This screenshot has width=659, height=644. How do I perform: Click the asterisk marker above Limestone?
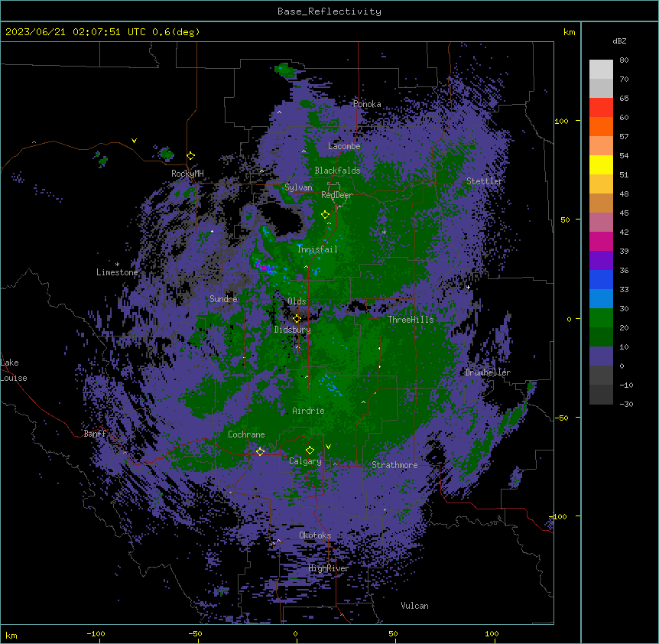tap(117, 264)
